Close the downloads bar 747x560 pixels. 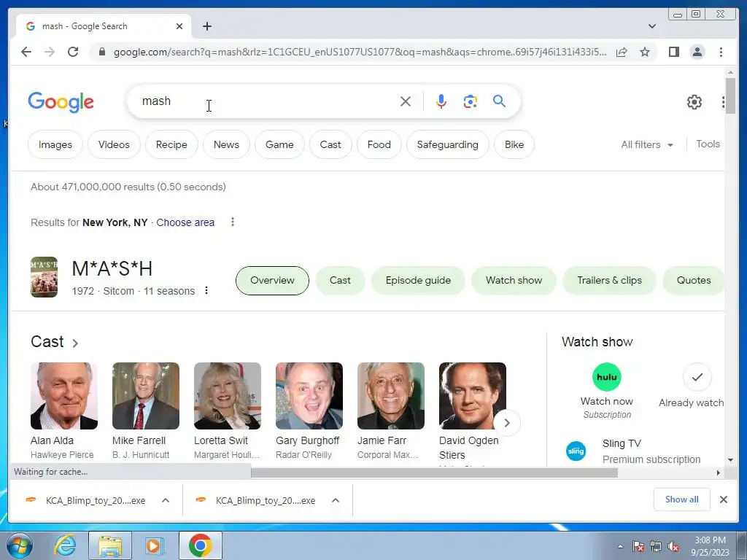(723, 499)
